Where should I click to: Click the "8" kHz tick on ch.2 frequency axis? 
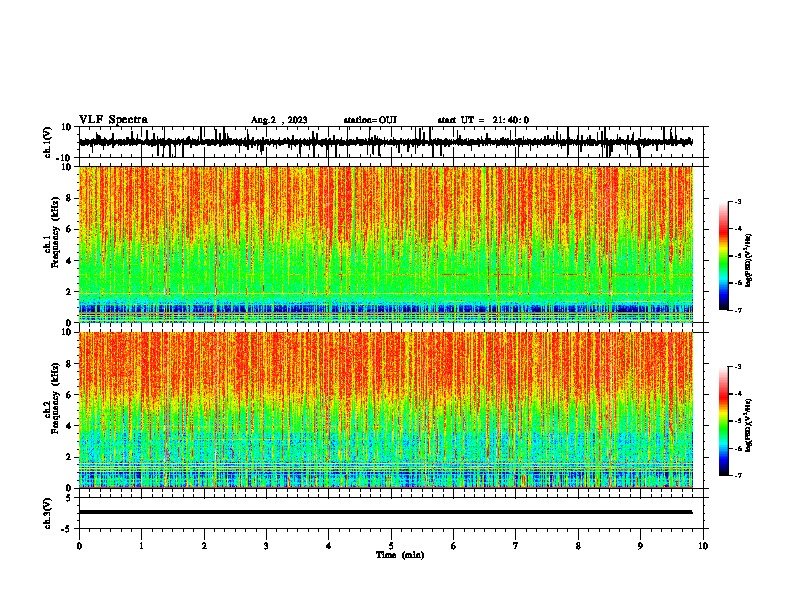(69, 364)
